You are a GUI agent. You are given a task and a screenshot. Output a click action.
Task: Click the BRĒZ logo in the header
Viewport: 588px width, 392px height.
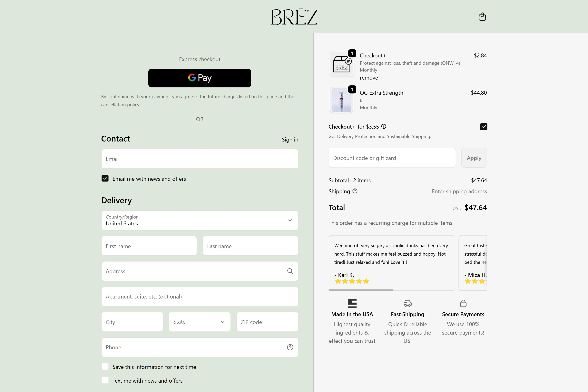pos(294,17)
